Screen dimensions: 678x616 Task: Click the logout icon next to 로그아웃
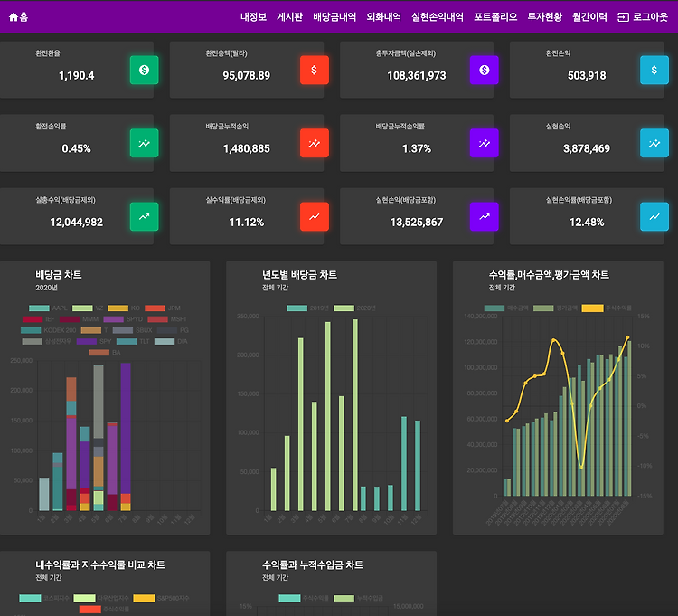[623, 17]
